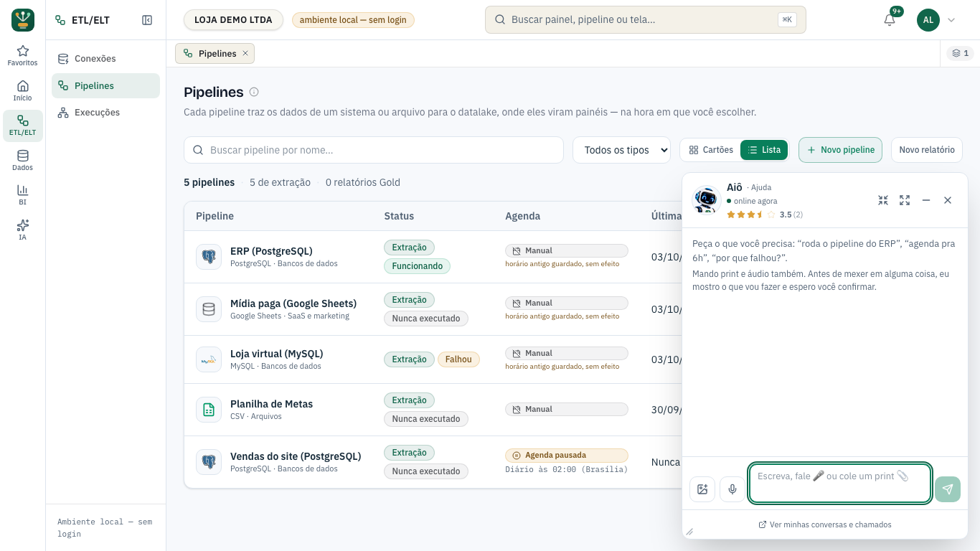
Task: Open the Dados section icon
Action: (x=23, y=161)
